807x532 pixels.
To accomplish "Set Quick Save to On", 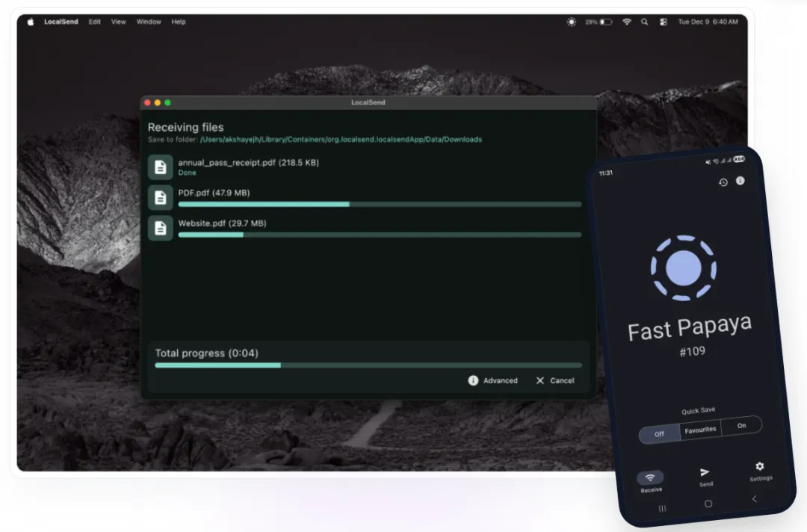I will click(x=742, y=425).
